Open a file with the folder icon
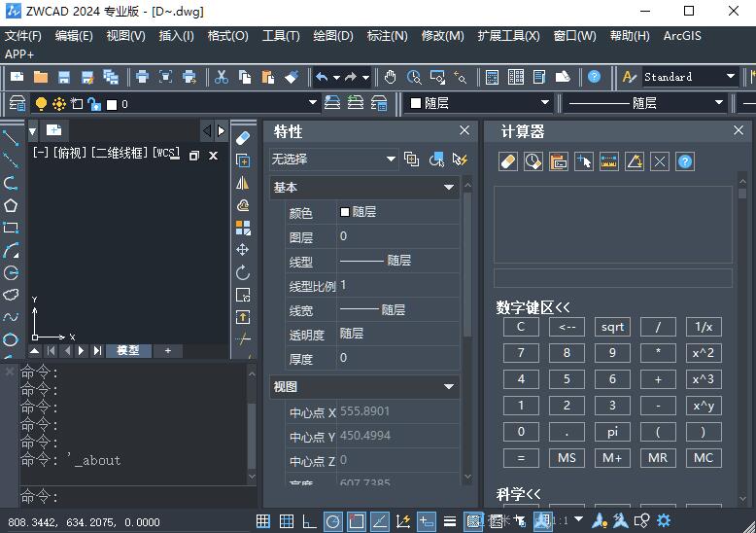756x533 pixels. pyautogui.click(x=41, y=77)
